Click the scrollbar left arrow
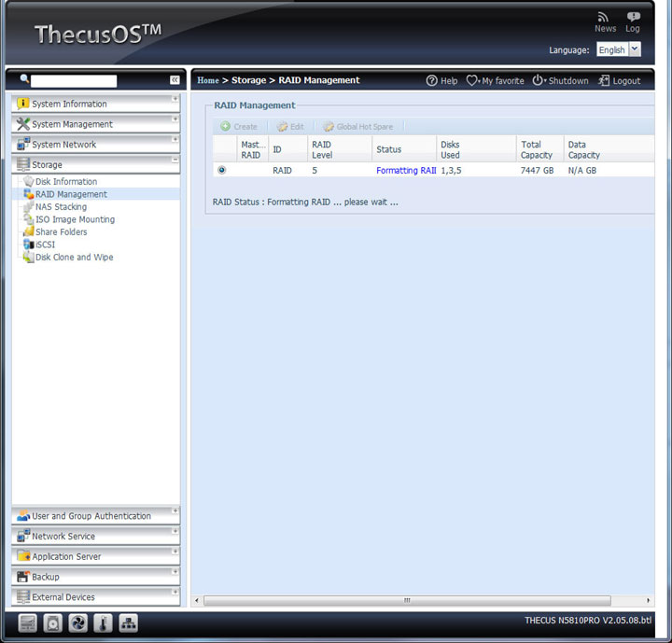The height and width of the screenshot is (643, 672). [x=197, y=600]
